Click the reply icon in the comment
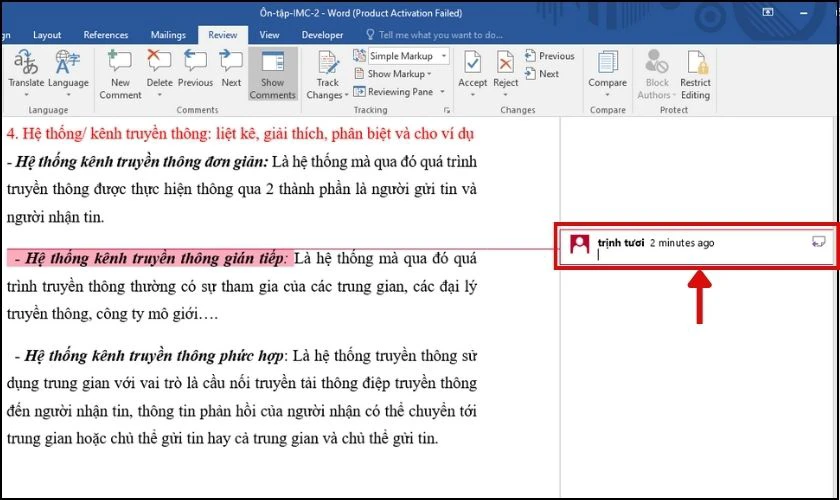Image resolution: width=840 pixels, height=500 pixels. [x=818, y=242]
